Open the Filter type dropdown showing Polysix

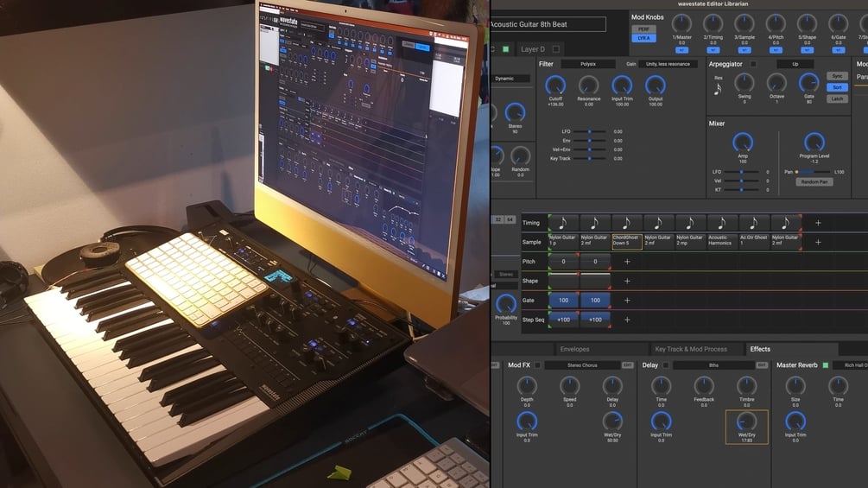pyautogui.click(x=588, y=64)
